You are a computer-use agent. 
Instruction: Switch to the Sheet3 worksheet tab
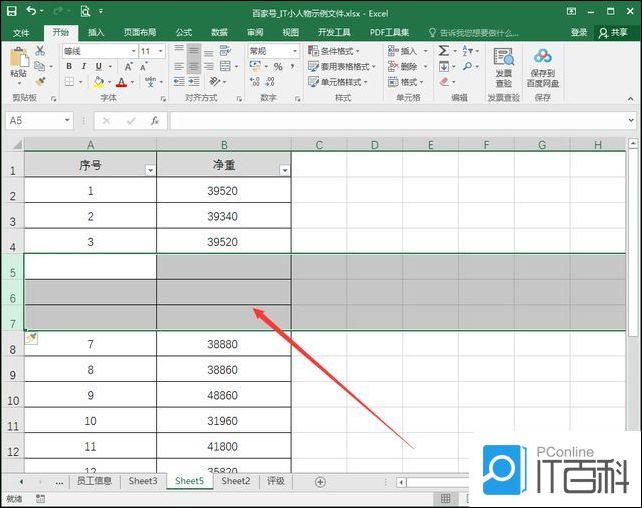142,481
